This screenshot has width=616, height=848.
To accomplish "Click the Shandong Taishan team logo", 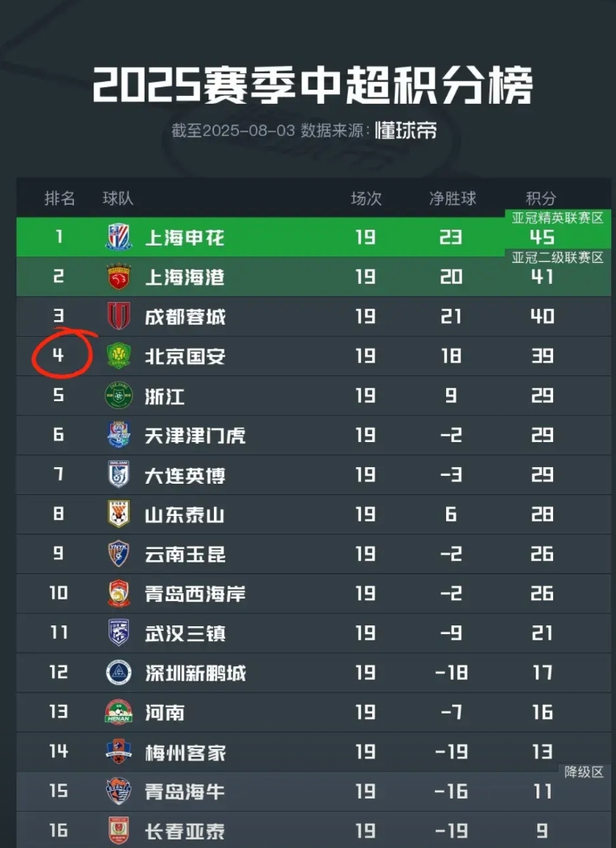I will tap(119, 514).
